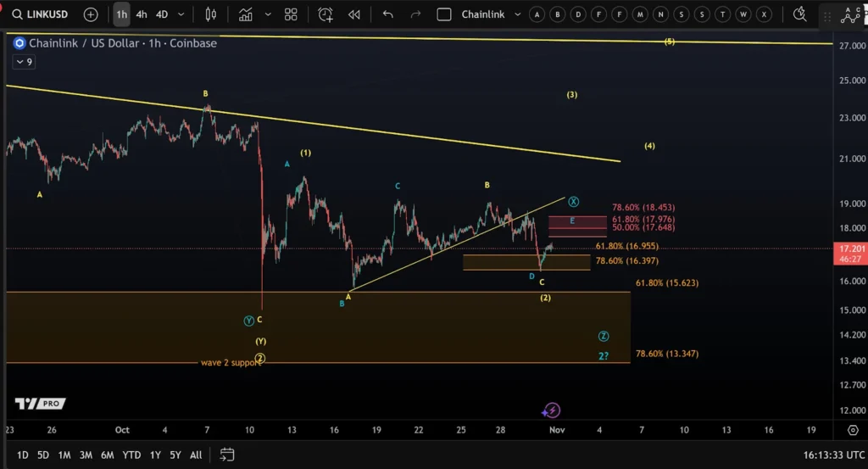The image size is (868, 469).
Task: Click the Chainlink coin logo in legend
Action: (x=19, y=43)
